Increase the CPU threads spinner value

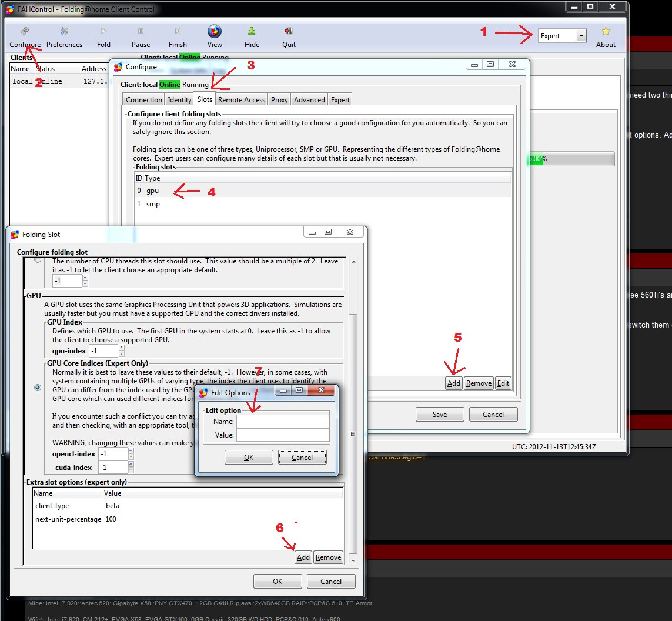point(85,278)
